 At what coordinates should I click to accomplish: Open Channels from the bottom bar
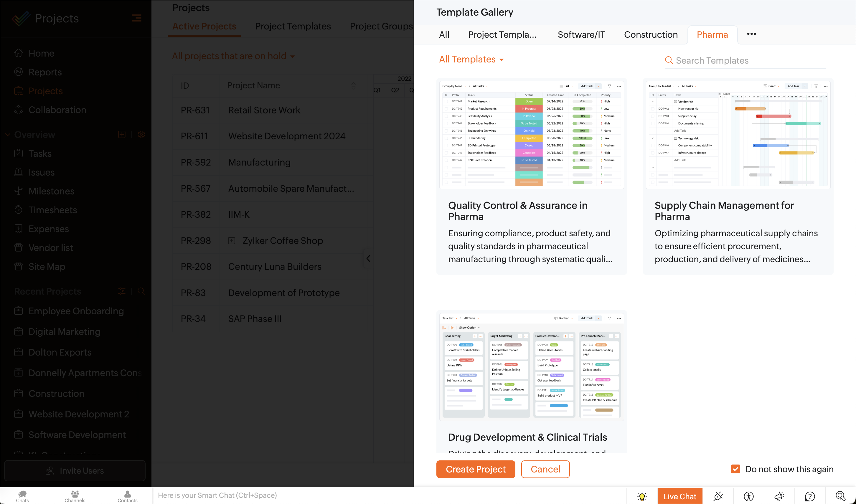click(x=75, y=496)
